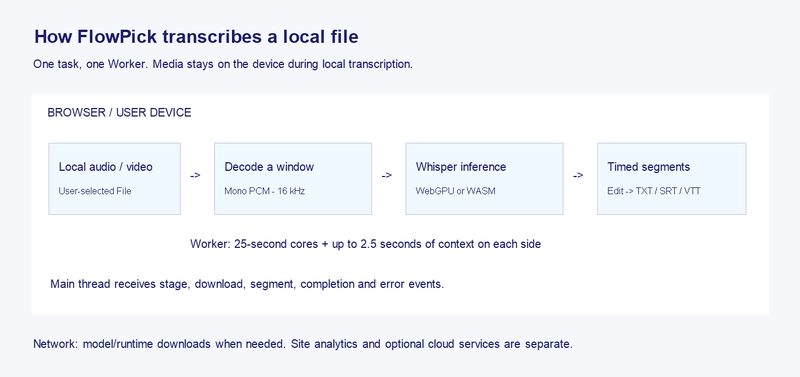The width and height of the screenshot is (800, 377).
Task: Click the Worker 25-second cores description
Action: tap(365, 244)
